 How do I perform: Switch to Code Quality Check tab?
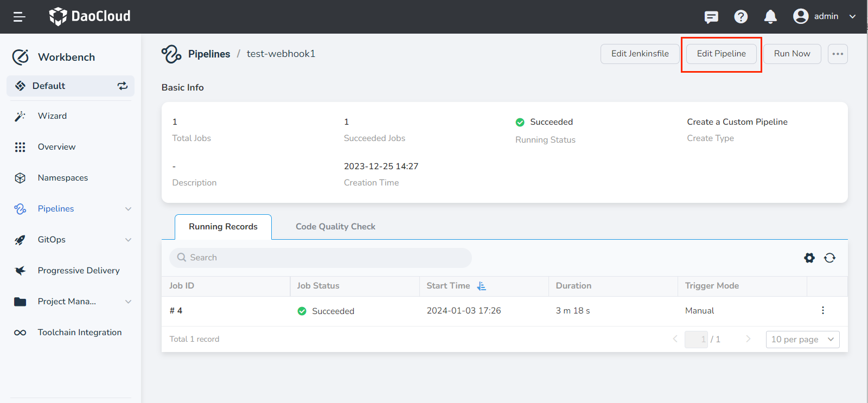[x=335, y=227]
